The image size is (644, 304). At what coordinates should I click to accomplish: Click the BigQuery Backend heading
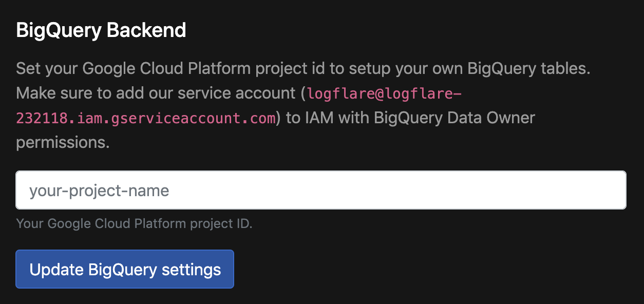click(101, 31)
